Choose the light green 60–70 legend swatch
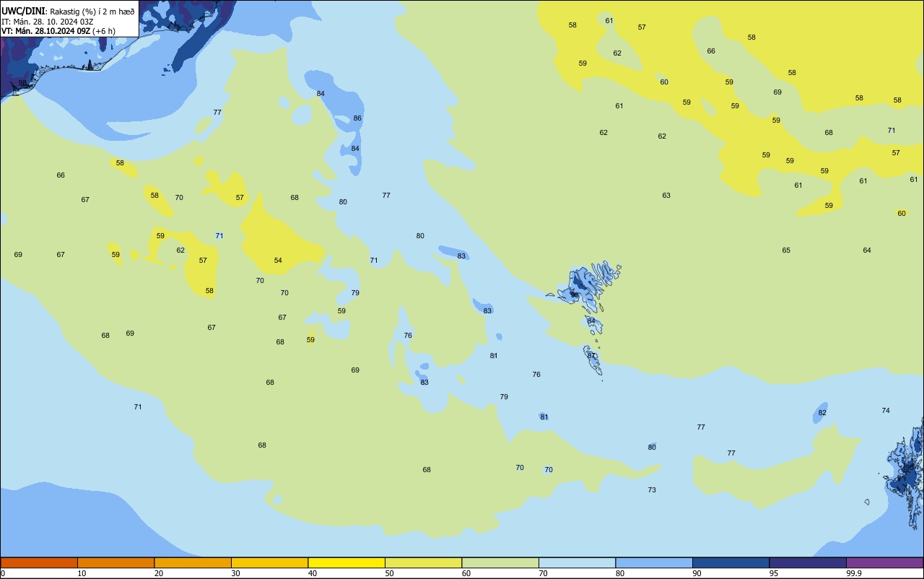This screenshot has width=924, height=579. coord(500,562)
